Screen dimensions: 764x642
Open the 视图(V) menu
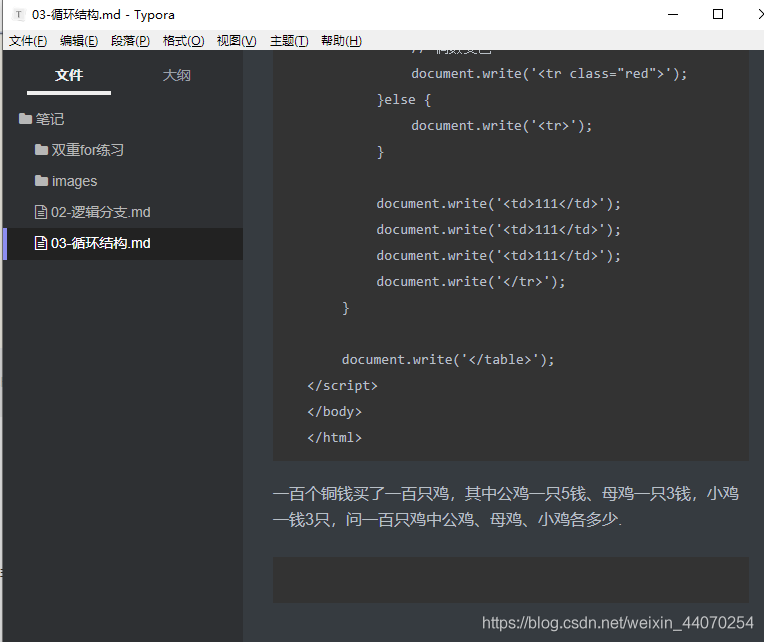(x=237, y=41)
